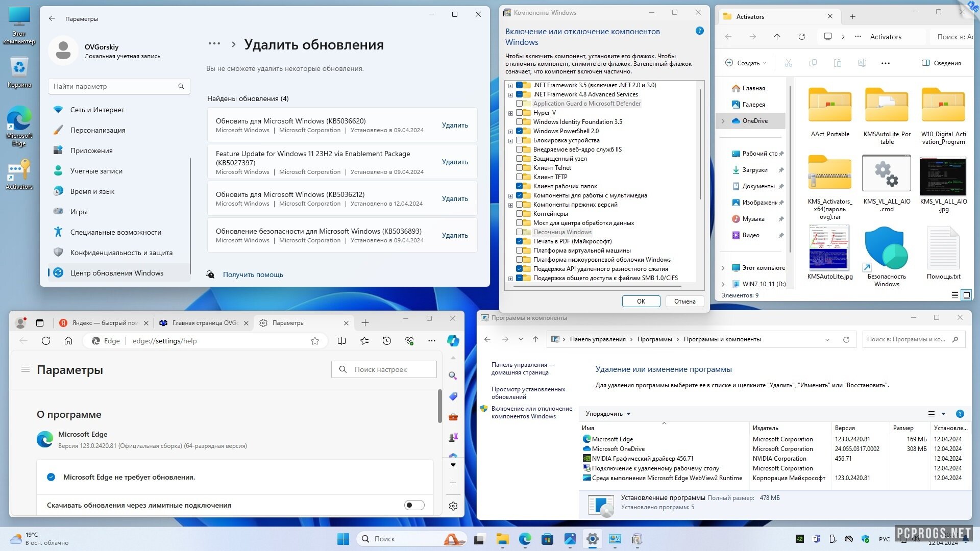Viewport: 980px width, 551px height.
Task: Open Edge sidebar settings gear
Action: tap(453, 506)
